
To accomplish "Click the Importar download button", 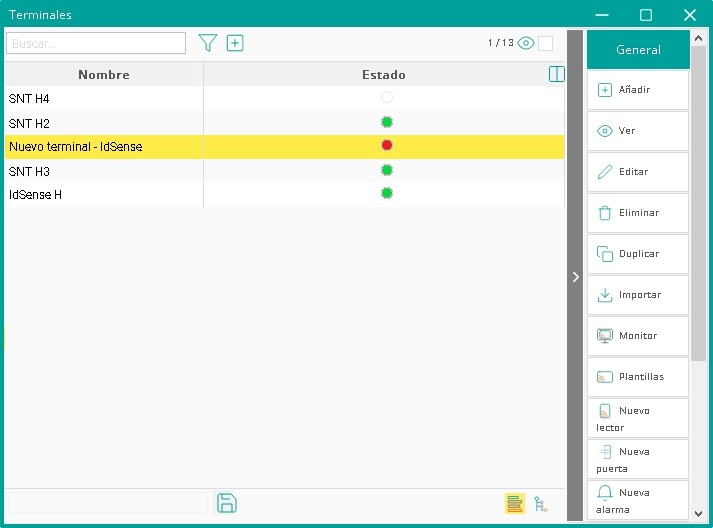I will coord(638,295).
